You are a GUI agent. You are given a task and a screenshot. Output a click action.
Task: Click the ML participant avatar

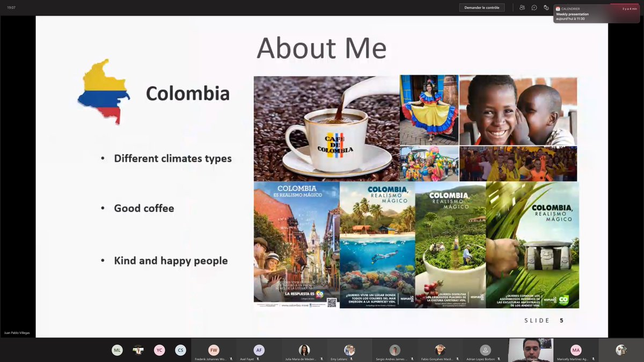(x=117, y=350)
